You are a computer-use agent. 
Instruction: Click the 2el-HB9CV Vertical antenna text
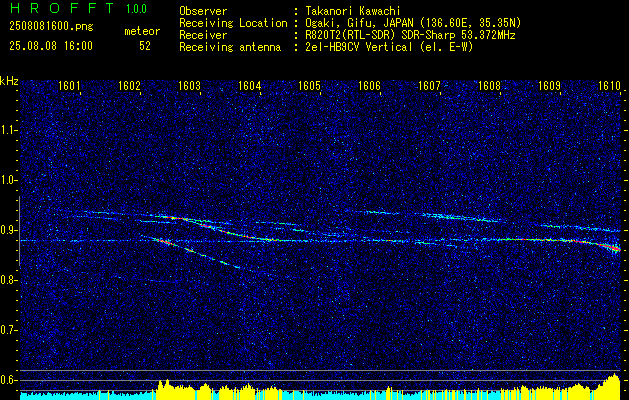click(x=389, y=47)
